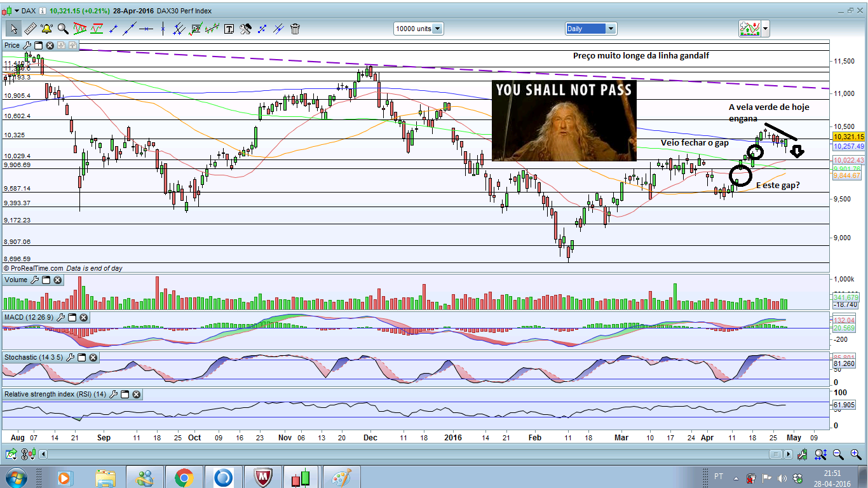The width and height of the screenshot is (868, 488).
Task: Open McAfee from the taskbar
Action: pos(263,477)
